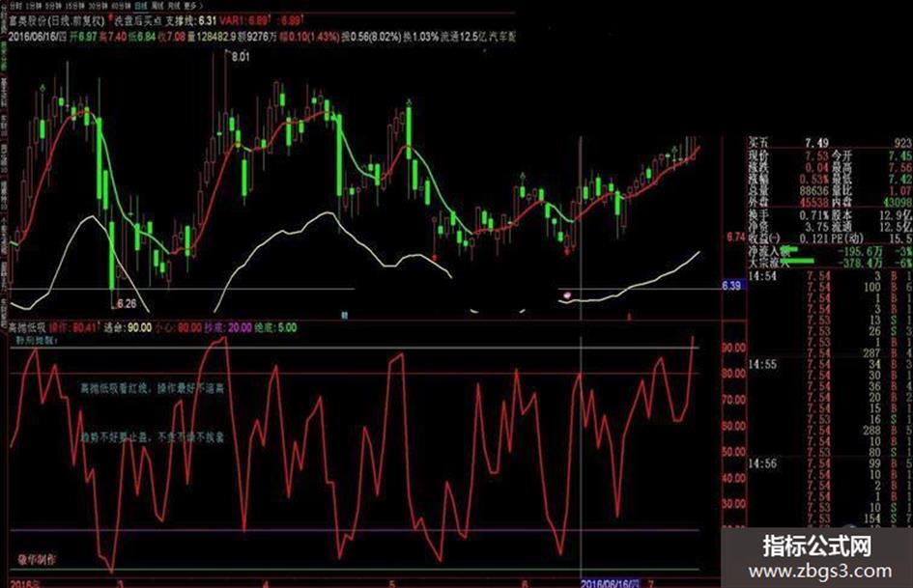Click the 买五 7.49 order row
Viewport: 913px width, 588px height.
[x=830, y=143]
